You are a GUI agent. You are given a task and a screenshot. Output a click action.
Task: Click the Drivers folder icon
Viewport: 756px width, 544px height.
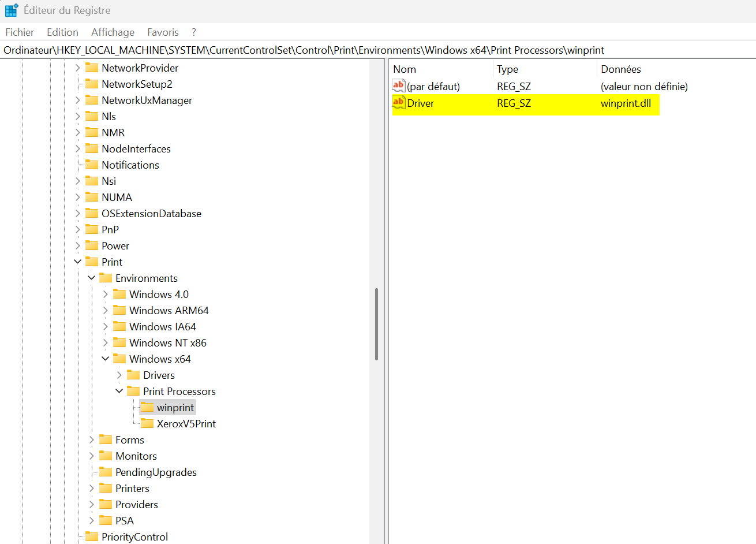click(133, 375)
